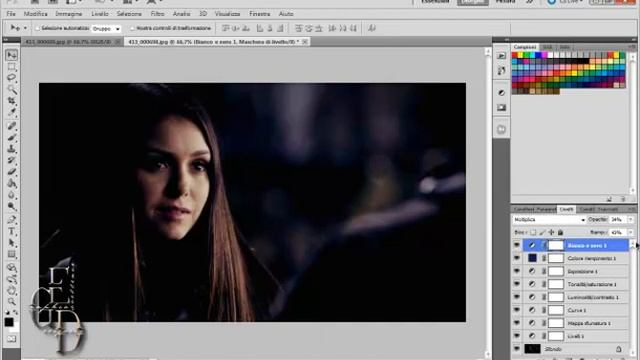Open the Immagine menu
Screen dimensions: 640x360
[x=69, y=14]
